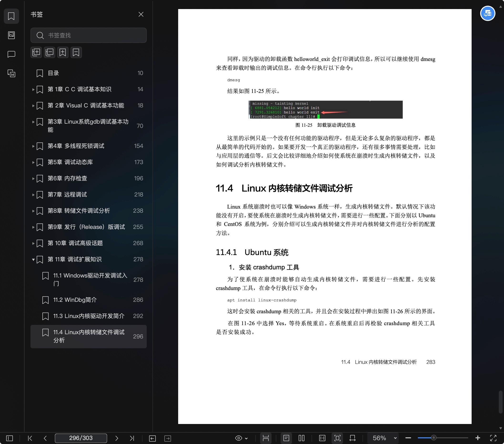
Task: Click the Figure 11-25 terminal screenshot
Action: (x=325, y=110)
